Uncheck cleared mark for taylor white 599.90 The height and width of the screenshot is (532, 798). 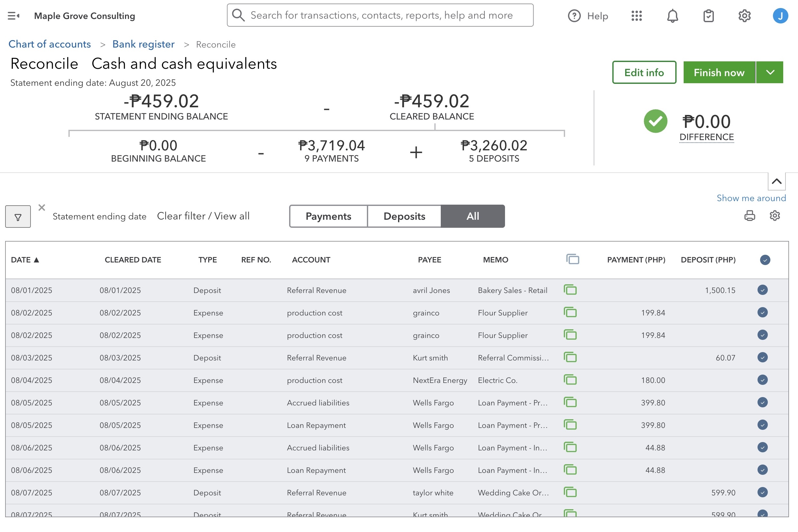762,492
